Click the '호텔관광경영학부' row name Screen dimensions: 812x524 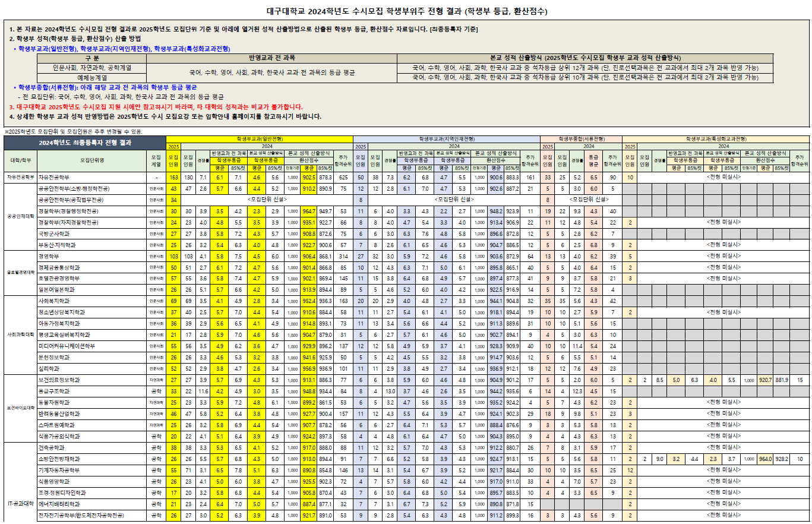click(x=91, y=278)
